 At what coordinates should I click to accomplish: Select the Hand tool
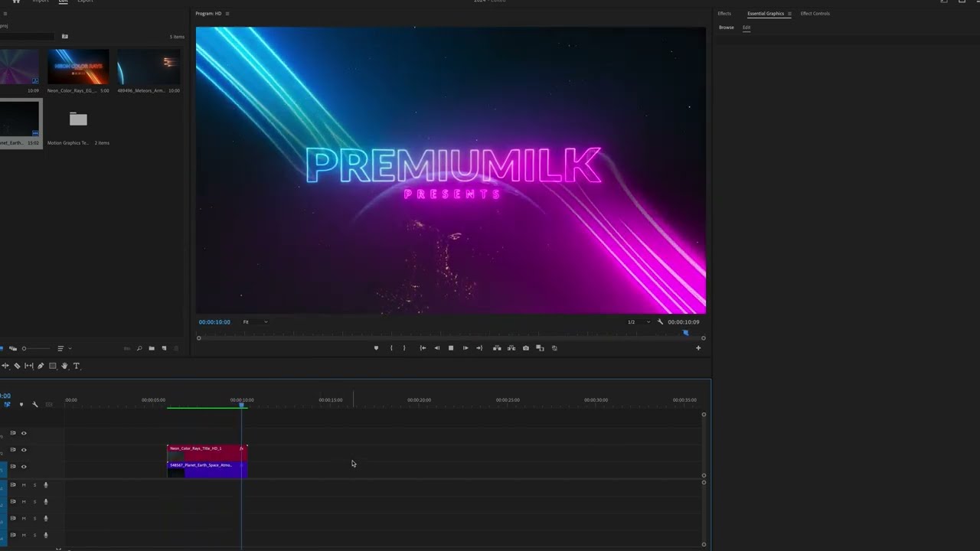[x=64, y=366]
